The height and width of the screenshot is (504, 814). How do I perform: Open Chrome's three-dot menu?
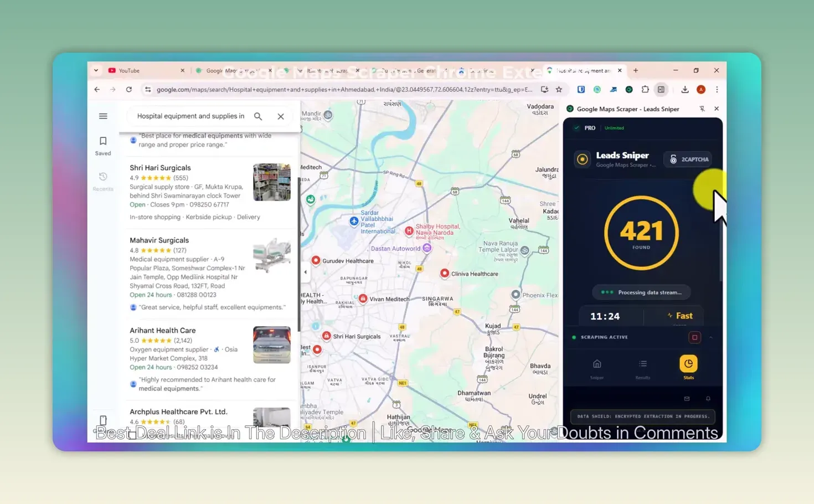pos(717,89)
